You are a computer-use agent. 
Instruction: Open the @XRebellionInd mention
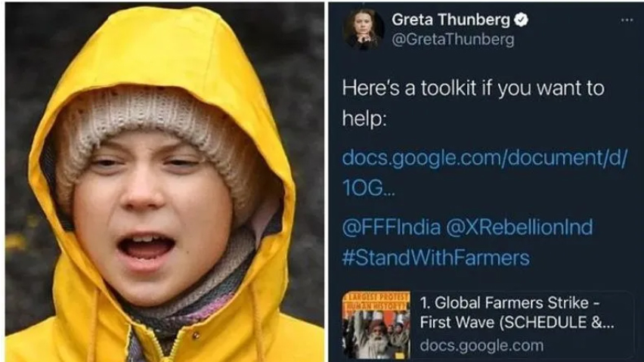pyautogui.click(x=519, y=227)
